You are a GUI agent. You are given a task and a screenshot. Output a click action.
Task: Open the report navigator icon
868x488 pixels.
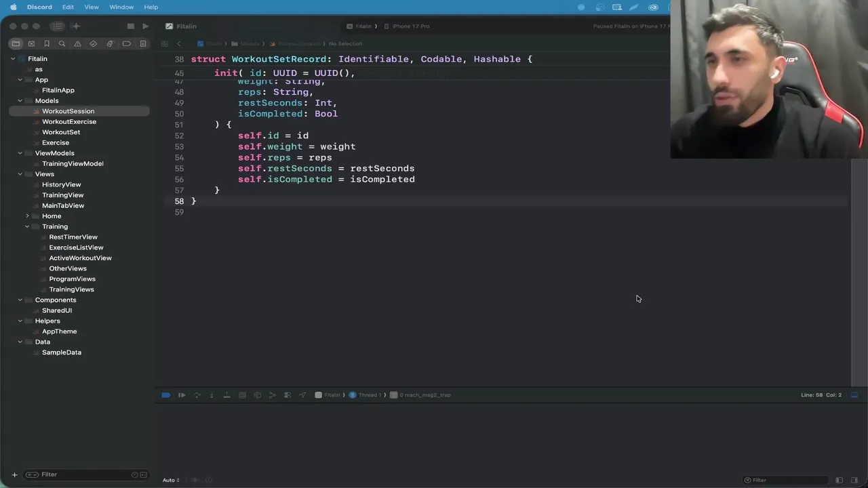point(142,43)
